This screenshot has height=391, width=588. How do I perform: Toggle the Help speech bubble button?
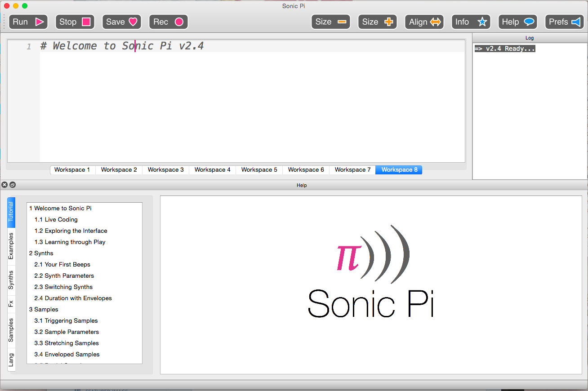(517, 22)
